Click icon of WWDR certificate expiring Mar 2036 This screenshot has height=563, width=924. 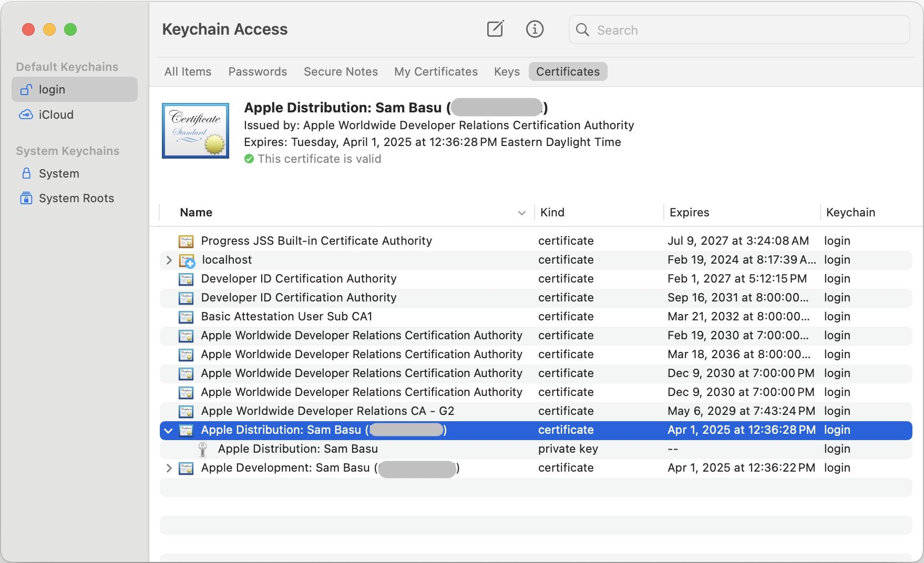(x=186, y=355)
